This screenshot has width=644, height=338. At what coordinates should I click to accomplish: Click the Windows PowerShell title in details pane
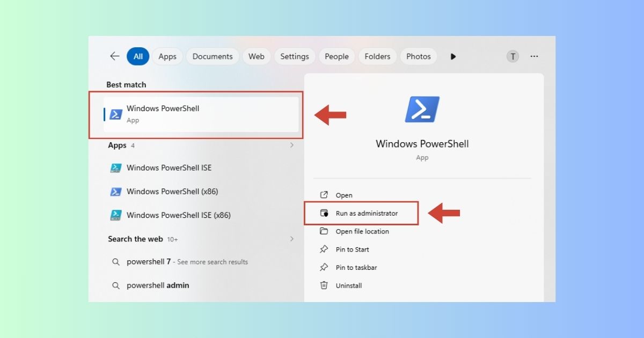click(422, 144)
